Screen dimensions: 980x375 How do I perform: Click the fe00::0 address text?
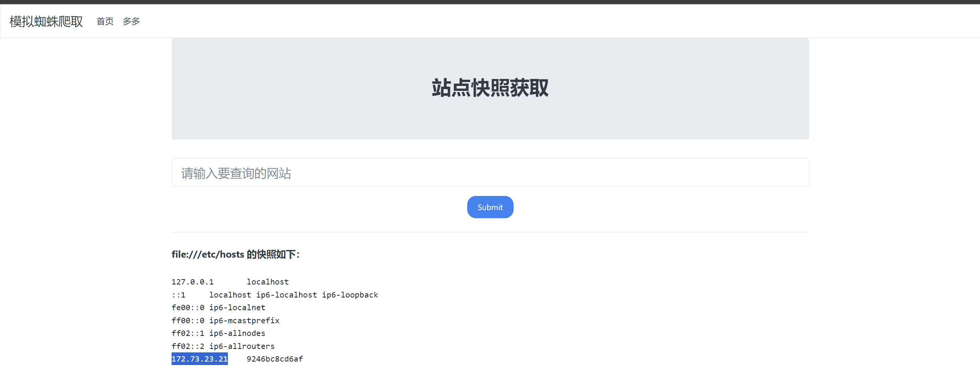pos(188,308)
